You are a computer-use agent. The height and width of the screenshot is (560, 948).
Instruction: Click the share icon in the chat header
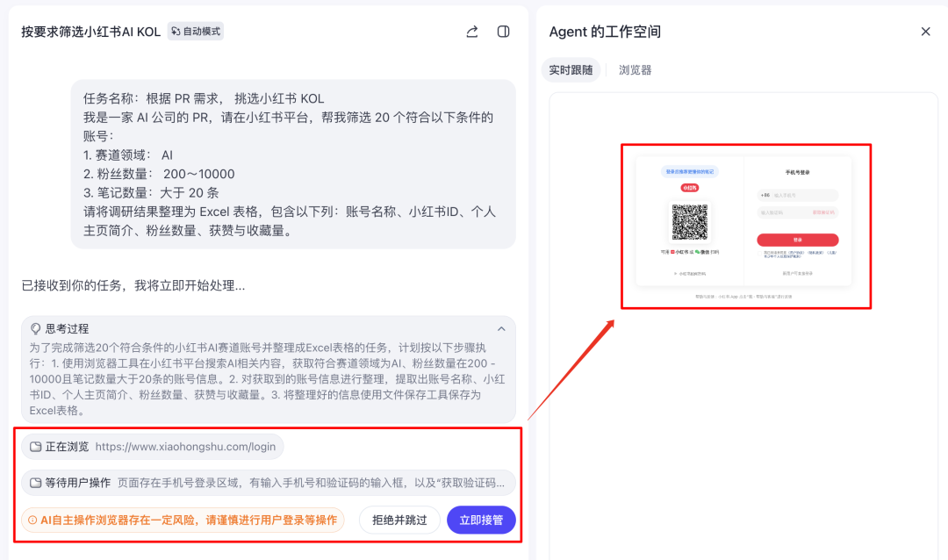click(x=472, y=32)
